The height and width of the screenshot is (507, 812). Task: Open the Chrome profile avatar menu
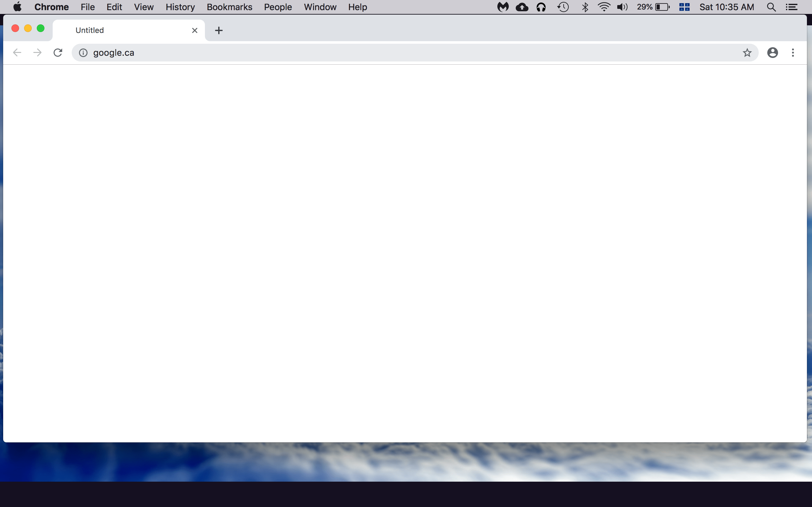coord(772,53)
